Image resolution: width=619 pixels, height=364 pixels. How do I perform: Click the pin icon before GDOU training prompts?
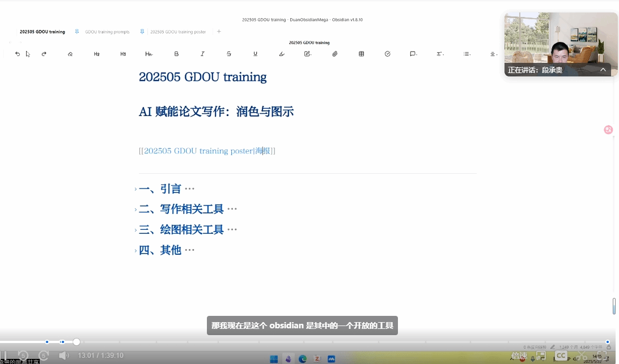[x=77, y=32]
